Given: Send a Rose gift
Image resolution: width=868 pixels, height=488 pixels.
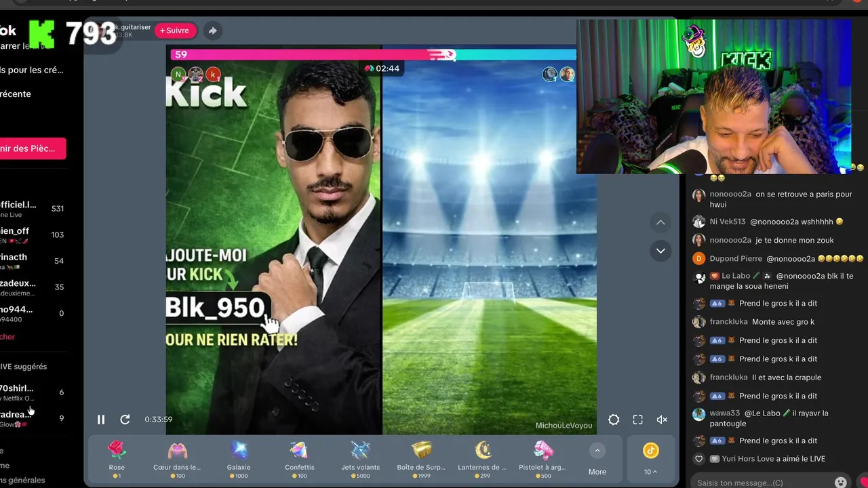Looking at the screenshot, I should click(117, 459).
